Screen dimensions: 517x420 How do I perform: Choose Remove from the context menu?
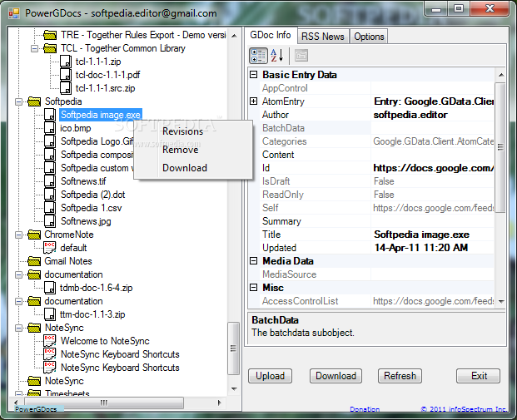coord(193,150)
